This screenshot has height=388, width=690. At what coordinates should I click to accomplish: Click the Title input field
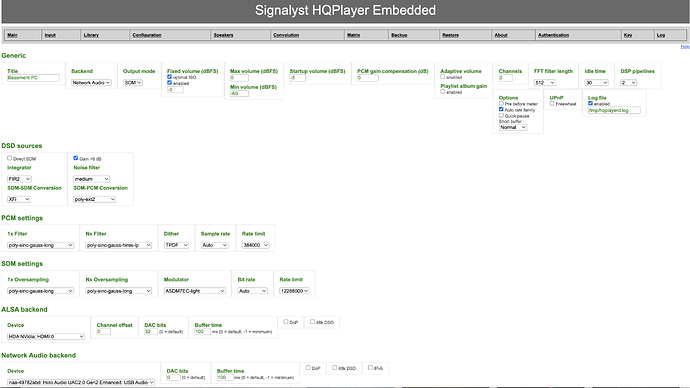pyautogui.click(x=33, y=78)
